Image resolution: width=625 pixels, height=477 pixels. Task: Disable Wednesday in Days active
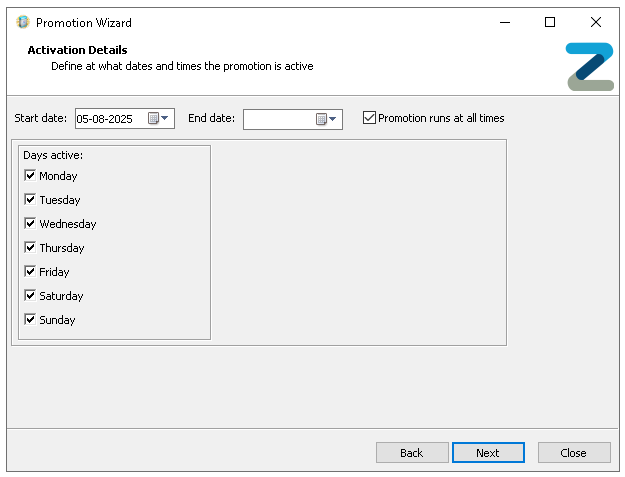click(x=30, y=224)
